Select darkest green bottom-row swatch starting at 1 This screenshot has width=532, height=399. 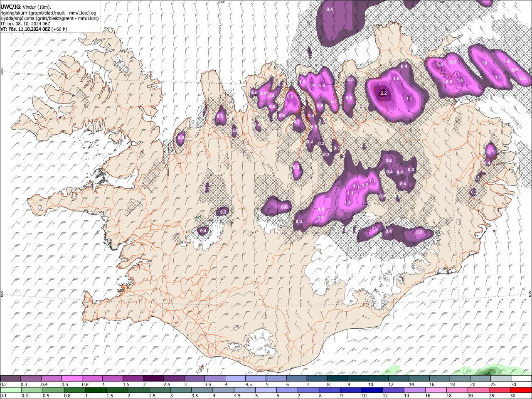(x=96, y=390)
